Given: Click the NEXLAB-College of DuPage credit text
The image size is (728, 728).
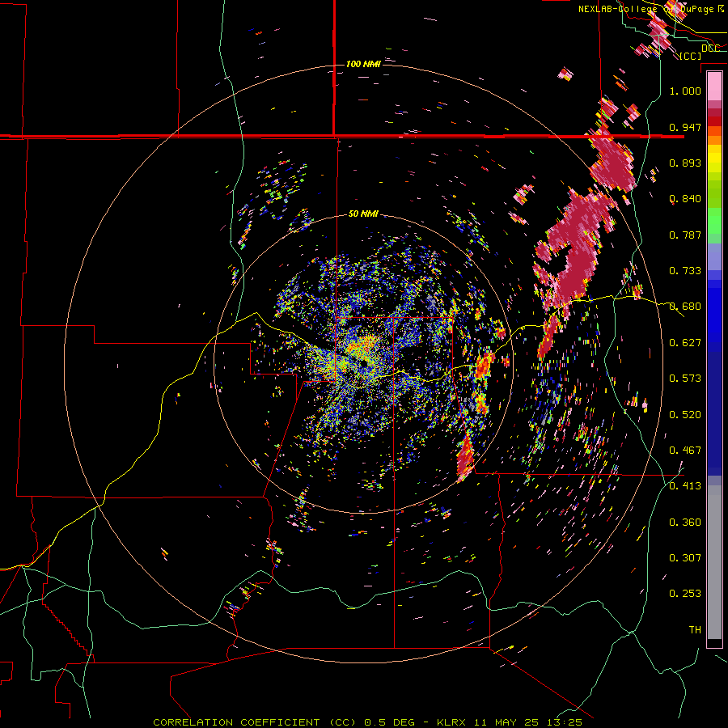Looking at the screenshot, I should click(x=651, y=9).
